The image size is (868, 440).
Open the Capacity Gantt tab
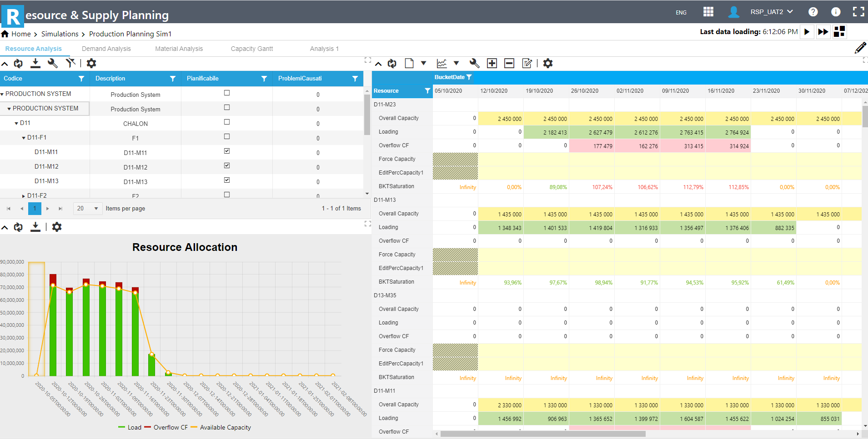tap(251, 48)
